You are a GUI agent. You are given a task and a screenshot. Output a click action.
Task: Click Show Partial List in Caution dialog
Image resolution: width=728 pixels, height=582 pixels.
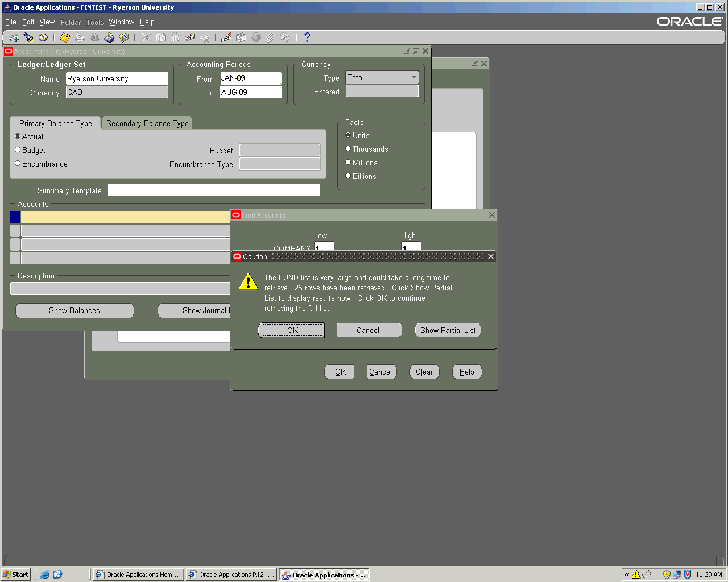448,330
